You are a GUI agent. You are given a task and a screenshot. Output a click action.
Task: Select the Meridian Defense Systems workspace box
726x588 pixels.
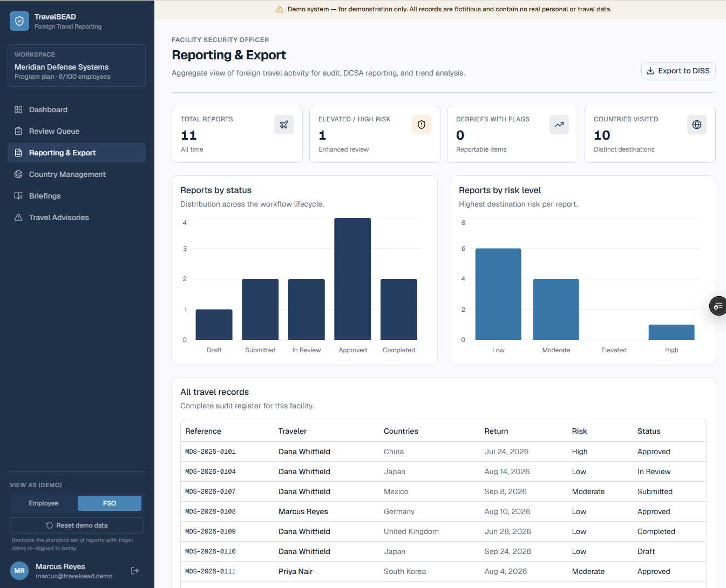(x=77, y=65)
